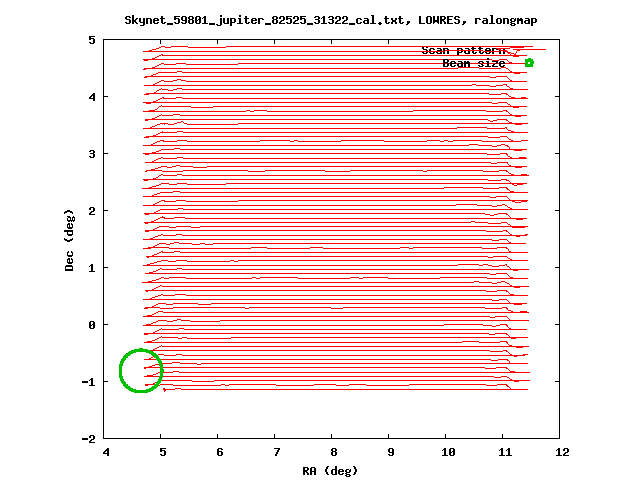Click the x-axis tick label '9'
This screenshot has width=640, height=480.
coord(391,452)
